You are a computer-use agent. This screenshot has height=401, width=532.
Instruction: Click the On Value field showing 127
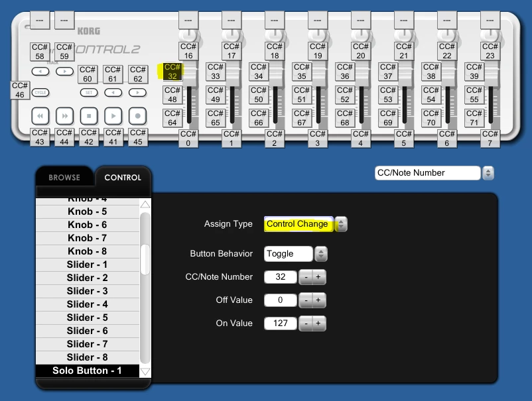(x=281, y=323)
